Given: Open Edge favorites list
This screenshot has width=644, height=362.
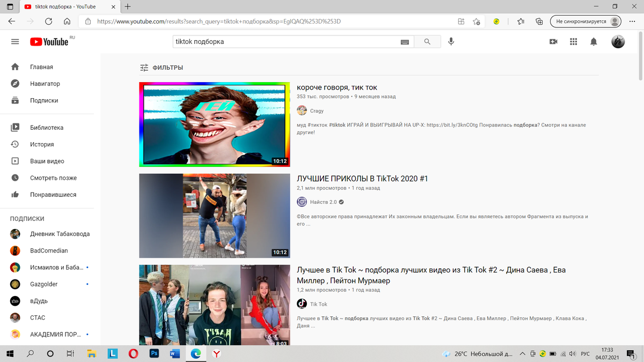Looking at the screenshot, I should pos(521,21).
